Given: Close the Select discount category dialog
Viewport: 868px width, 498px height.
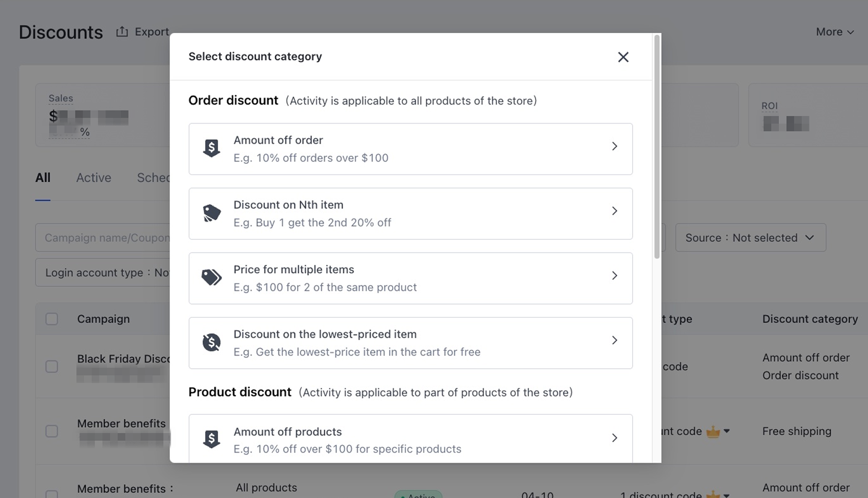Looking at the screenshot, I should click(x=623, y=57).
